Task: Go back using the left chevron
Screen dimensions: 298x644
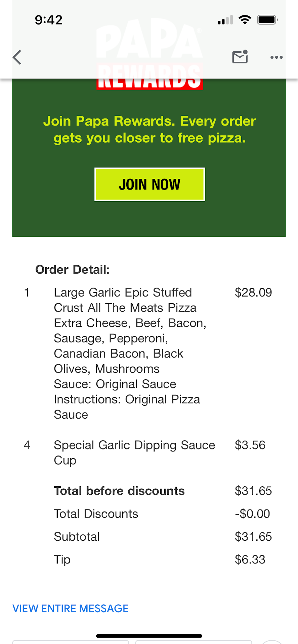Action: (17, 57)
